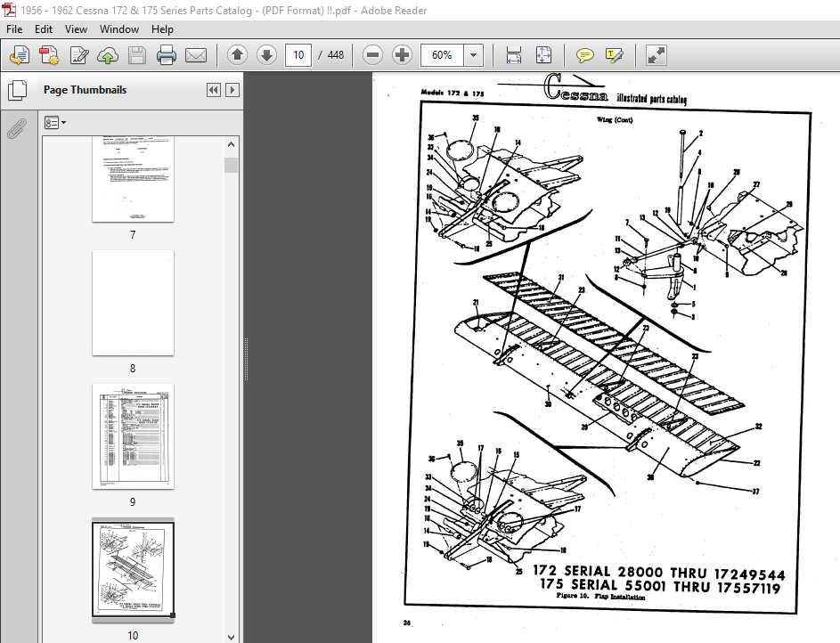Switch to read mode with expand arrows
Image resolution: width=840 pixels, height=643 pixels.
tap(656, 55)
